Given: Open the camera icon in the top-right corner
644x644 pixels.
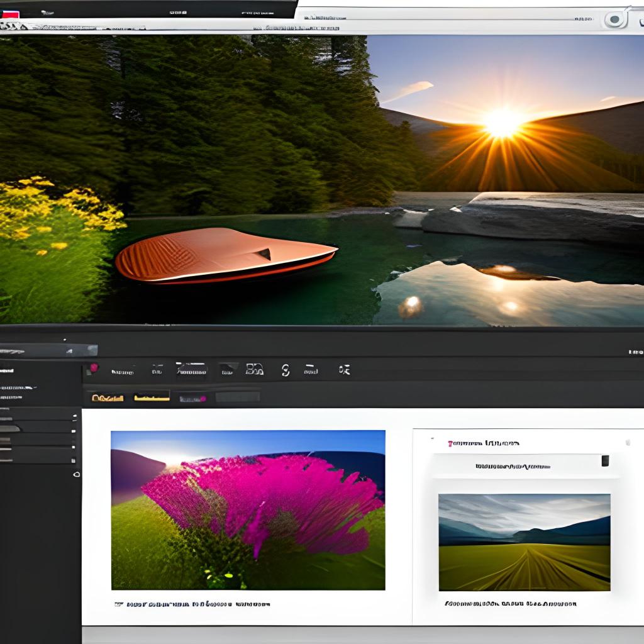Looking at the screenshot, I should click(x=614, y=18).
